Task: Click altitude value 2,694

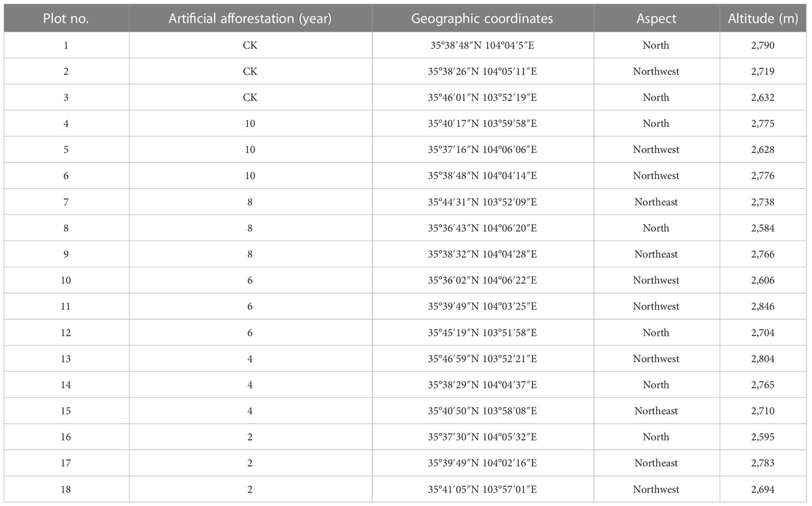Action: (x=763, y=489)
